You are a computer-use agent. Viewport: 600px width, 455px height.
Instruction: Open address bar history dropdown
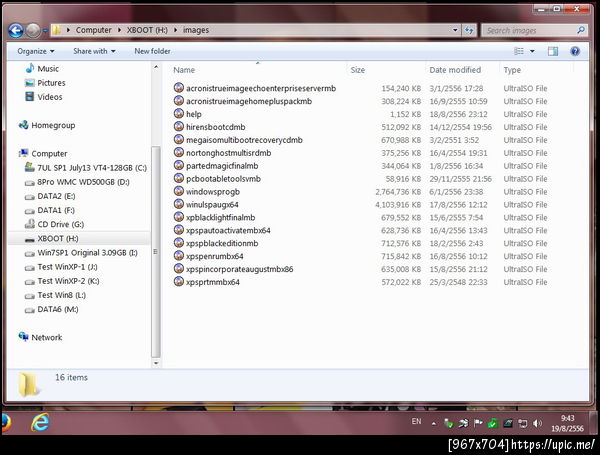(x=455, y=30)
